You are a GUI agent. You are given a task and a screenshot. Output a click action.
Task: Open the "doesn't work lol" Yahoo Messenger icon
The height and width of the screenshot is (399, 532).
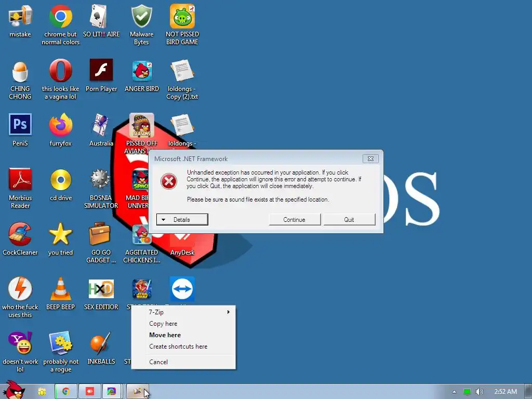point(20,343)
